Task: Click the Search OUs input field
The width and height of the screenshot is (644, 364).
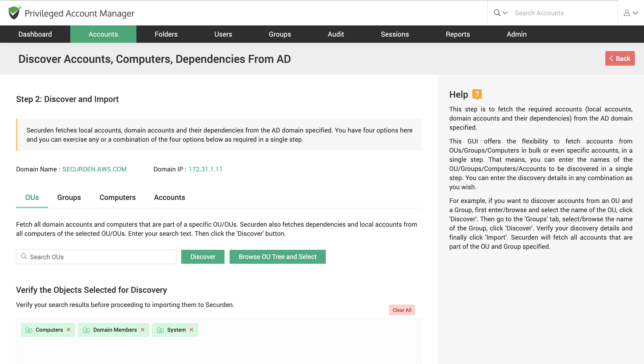Action: tap(96, 256)
